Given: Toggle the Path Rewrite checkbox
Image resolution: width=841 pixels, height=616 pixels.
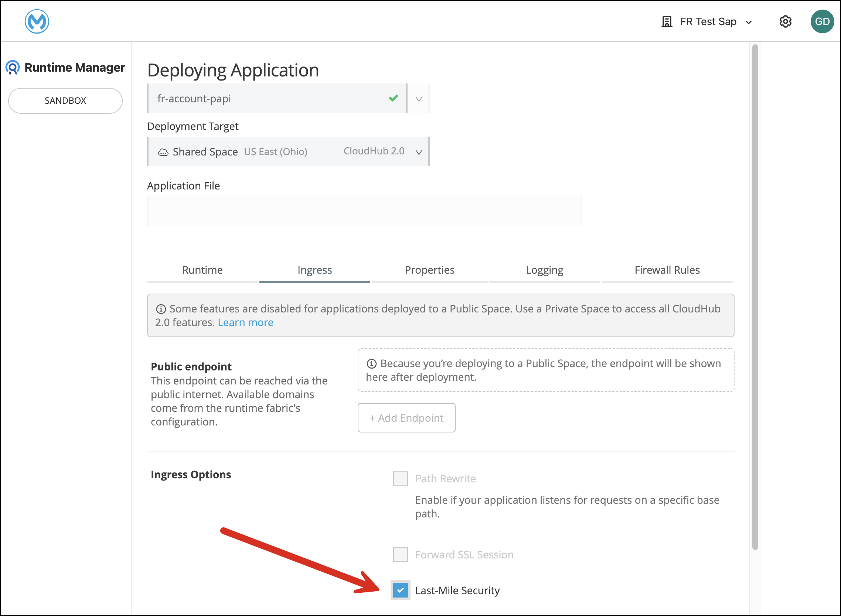Looking at the screenshot, I should pos(400,478).
